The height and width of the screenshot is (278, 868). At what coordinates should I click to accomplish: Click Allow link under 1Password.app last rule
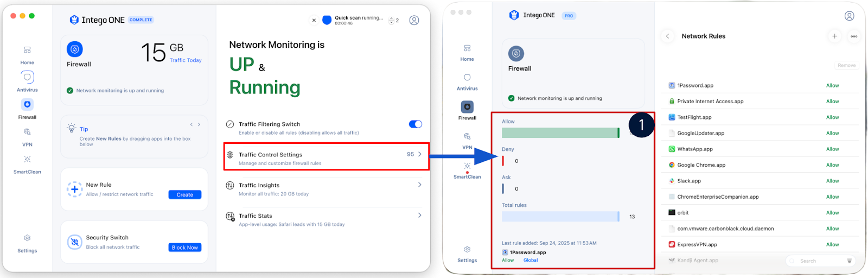pyautogui.click(x=508, y=260)
